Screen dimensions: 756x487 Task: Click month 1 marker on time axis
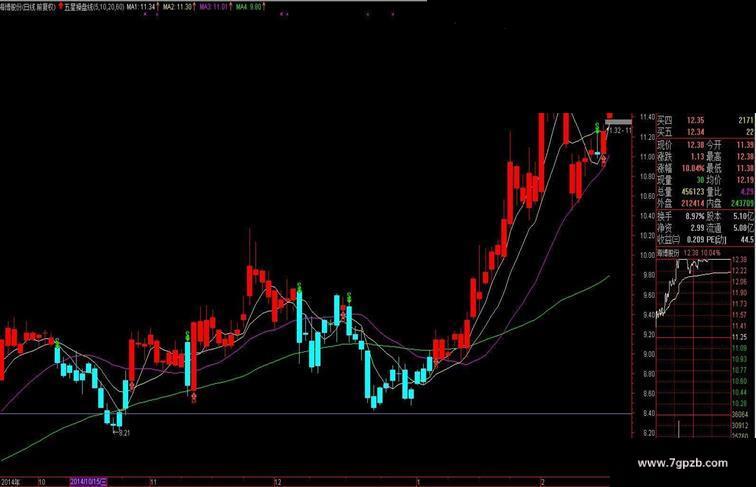pos(418,482)
